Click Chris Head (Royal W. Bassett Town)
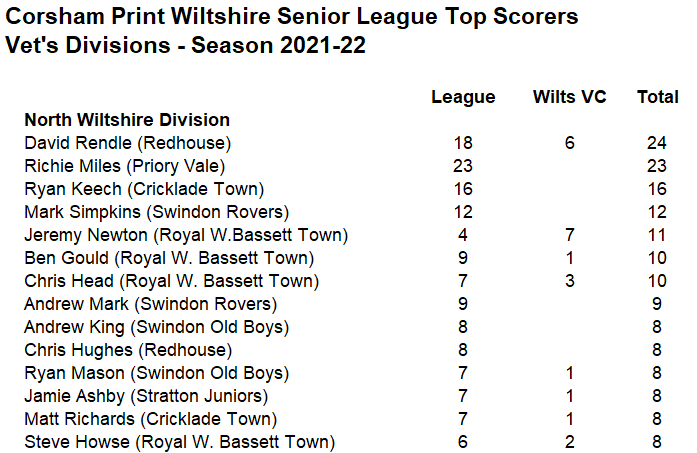The width and height of the screenshot is (697, 453). (x=172, y=281)
